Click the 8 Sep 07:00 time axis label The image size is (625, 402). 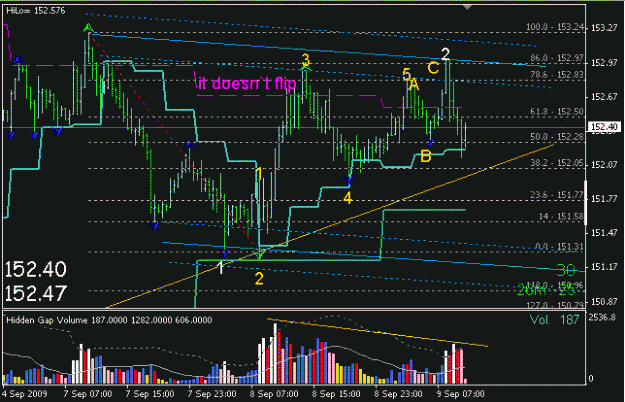(274, 394)
